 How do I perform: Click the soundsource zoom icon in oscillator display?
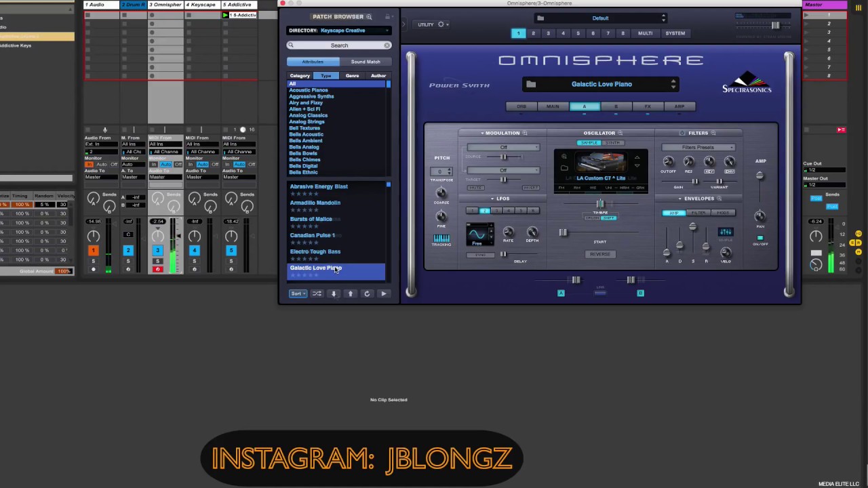pyautogui.click(x=564, y=157)
